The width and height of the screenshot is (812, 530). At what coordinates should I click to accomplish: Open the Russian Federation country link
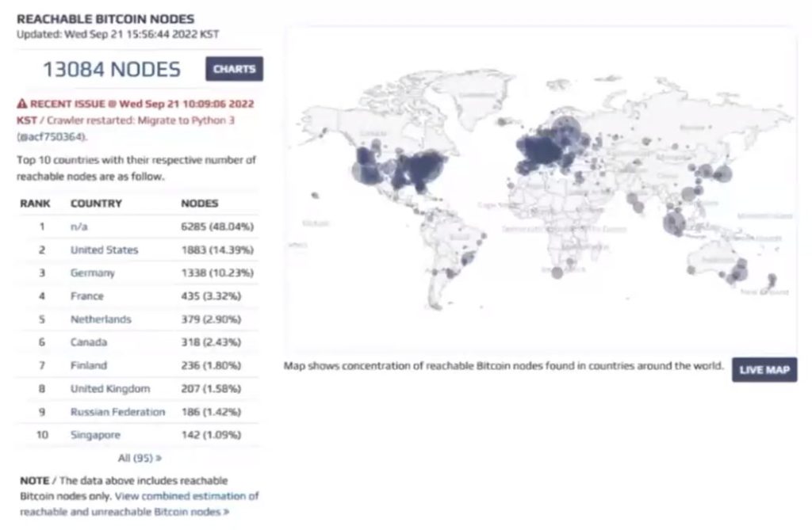tap(117, 412)
